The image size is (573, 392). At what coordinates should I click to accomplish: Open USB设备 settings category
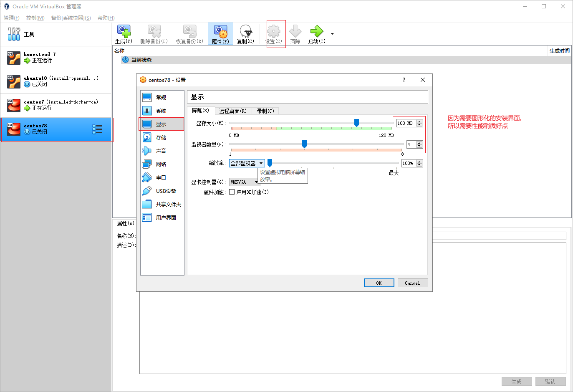pos(162,191)
